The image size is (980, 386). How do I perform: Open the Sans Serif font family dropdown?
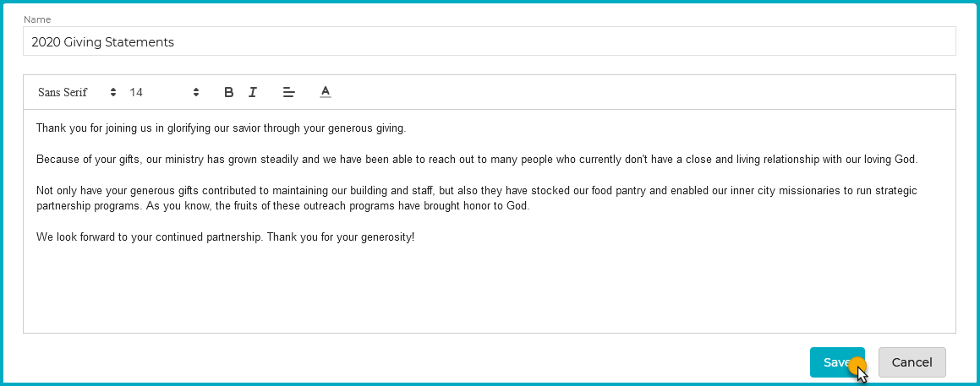(x=77, y=92)
